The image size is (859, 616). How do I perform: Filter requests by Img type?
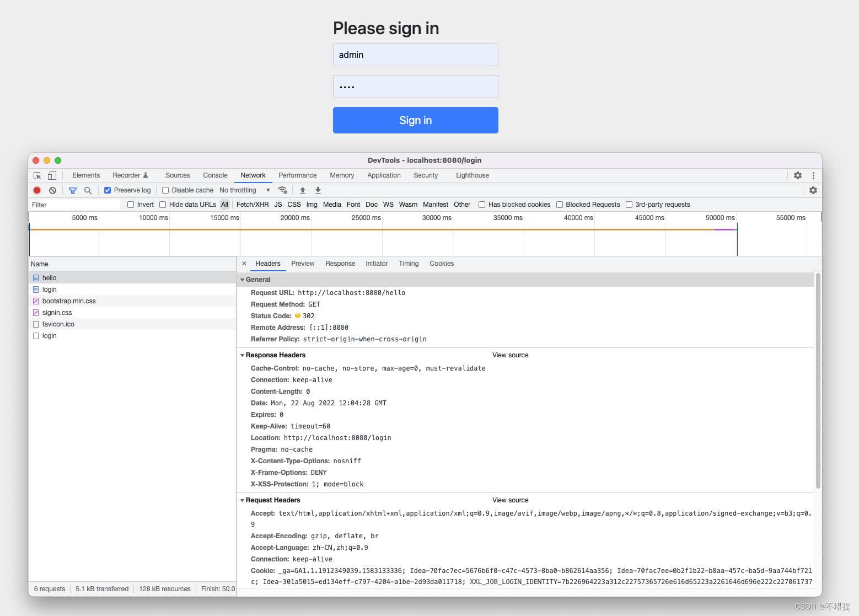pos(312,205)
